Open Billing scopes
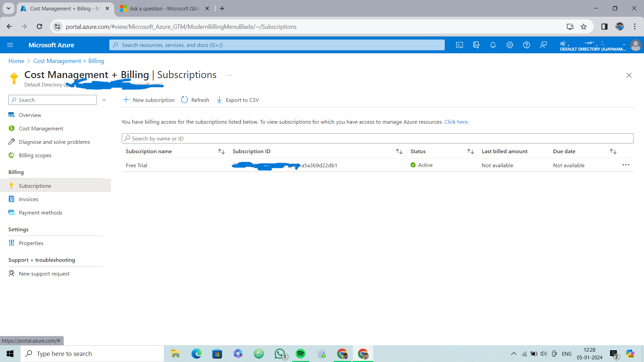Image resolution: width=644 pixels, height=362 pixels. (35, 155)
